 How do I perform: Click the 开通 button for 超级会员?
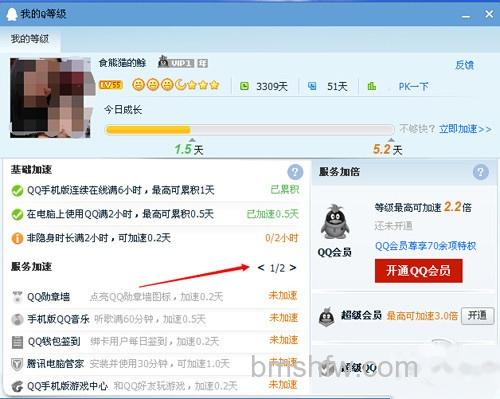click(x=477, y=315)
